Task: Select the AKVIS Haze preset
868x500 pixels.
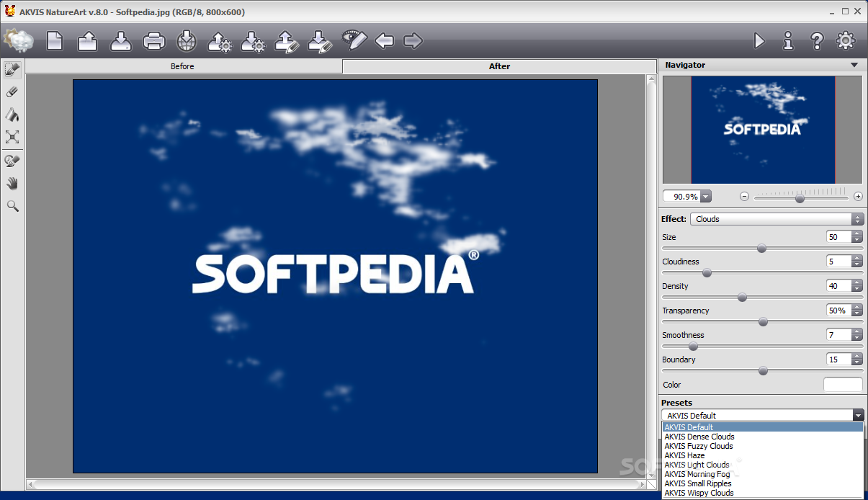Action: [x=762, y=455]
